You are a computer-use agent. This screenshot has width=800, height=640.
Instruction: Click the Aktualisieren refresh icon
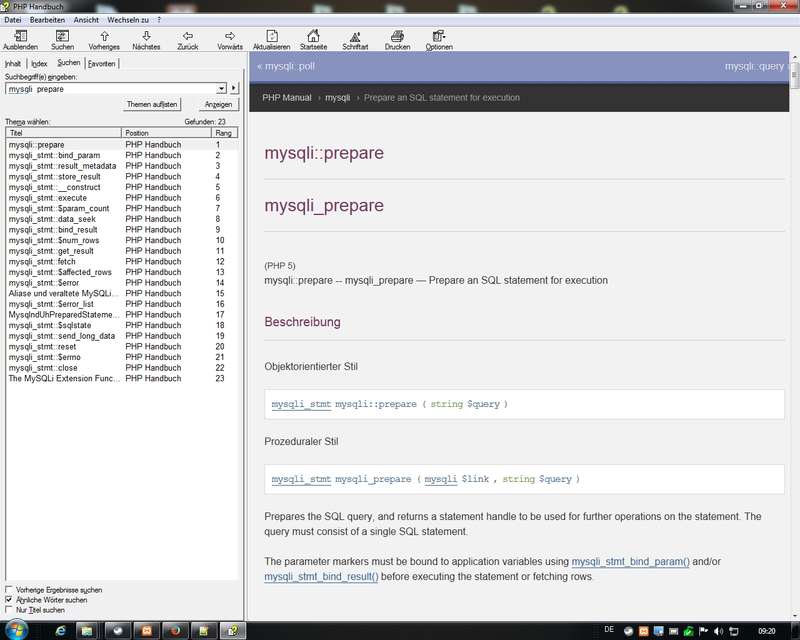[x=271, y=36]
